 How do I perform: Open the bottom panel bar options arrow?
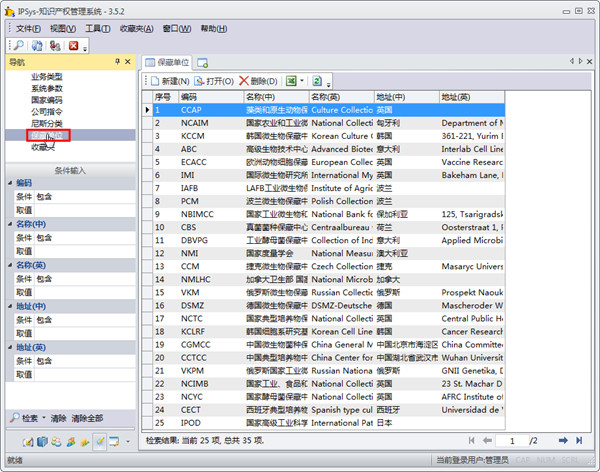tap(128, 442)
